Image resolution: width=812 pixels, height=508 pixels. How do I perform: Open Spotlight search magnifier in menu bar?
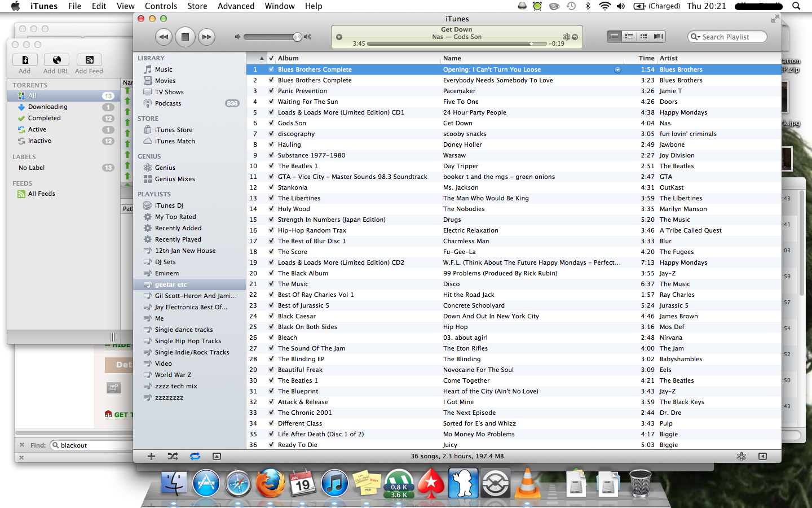(x=796, y=6)
